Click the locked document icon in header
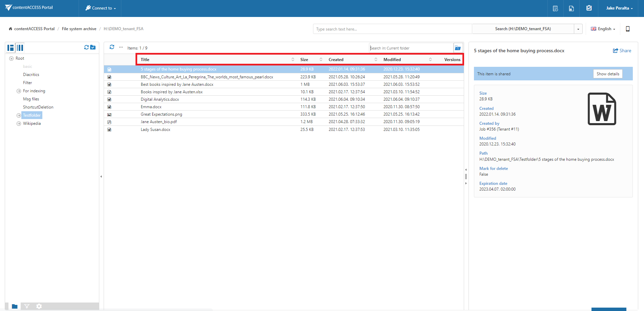This screenshot has height=311, width=644. click(571, 8)
